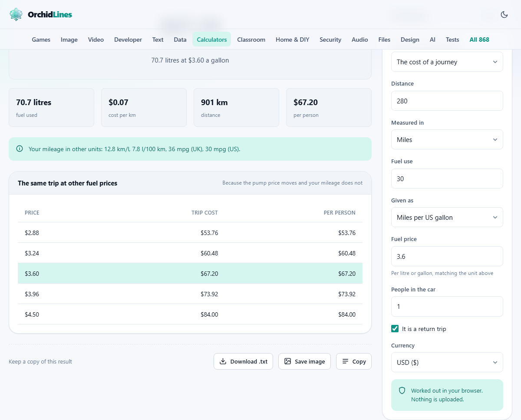Switch to the Audio category
521x420 pixels.
pos(360,40)
